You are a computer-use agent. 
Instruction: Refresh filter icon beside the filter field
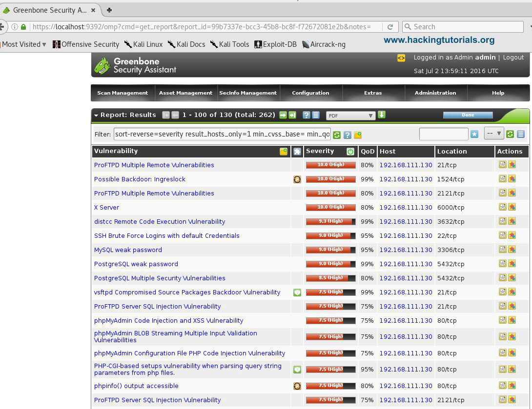[337, 135]
